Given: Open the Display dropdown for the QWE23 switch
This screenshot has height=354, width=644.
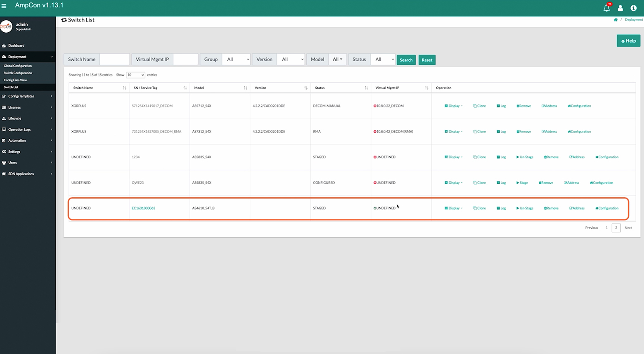Looking at the screenshot, I should (x=453, y=183).
